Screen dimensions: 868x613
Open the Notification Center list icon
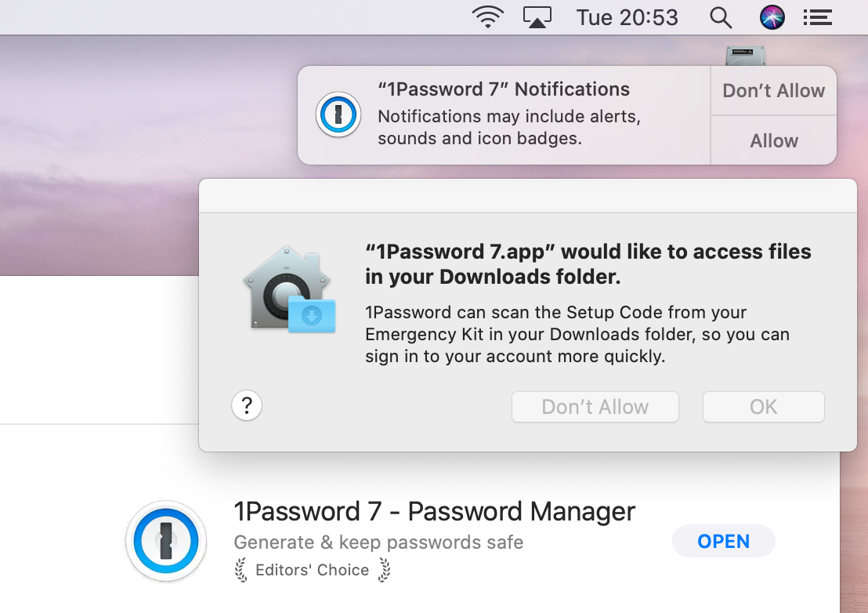[x=818, y=17]
